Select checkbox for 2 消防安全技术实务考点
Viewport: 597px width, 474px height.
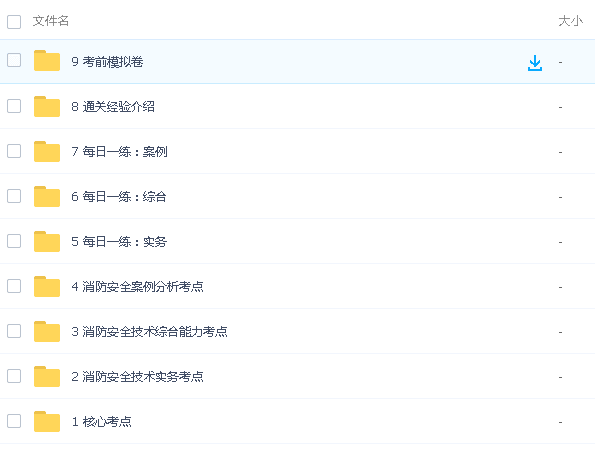[x=14, y=376]
